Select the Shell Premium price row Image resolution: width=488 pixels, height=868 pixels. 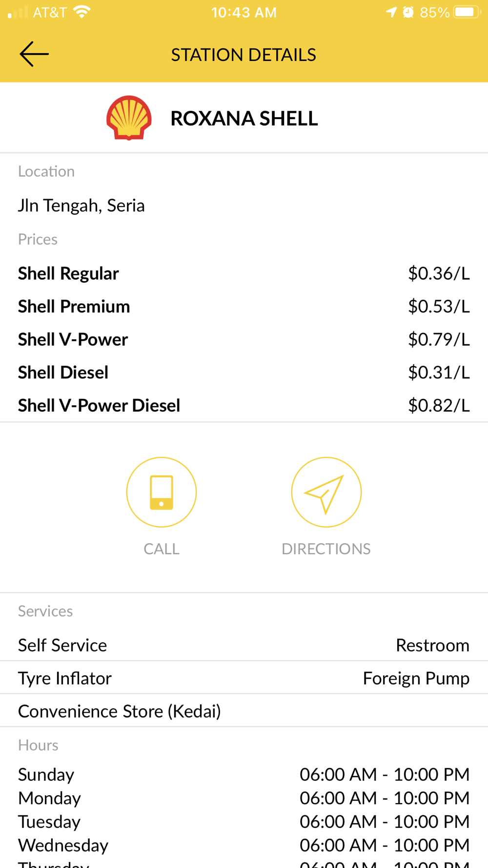244,307
